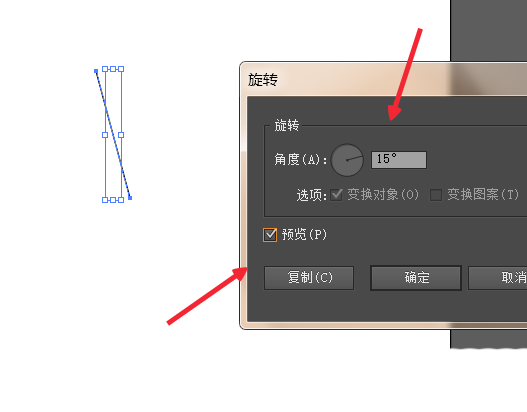This screenshot has height=412, width=527.
Task: Toggle the 变换对象(O) checkbox
Action: tap(336, 195)
